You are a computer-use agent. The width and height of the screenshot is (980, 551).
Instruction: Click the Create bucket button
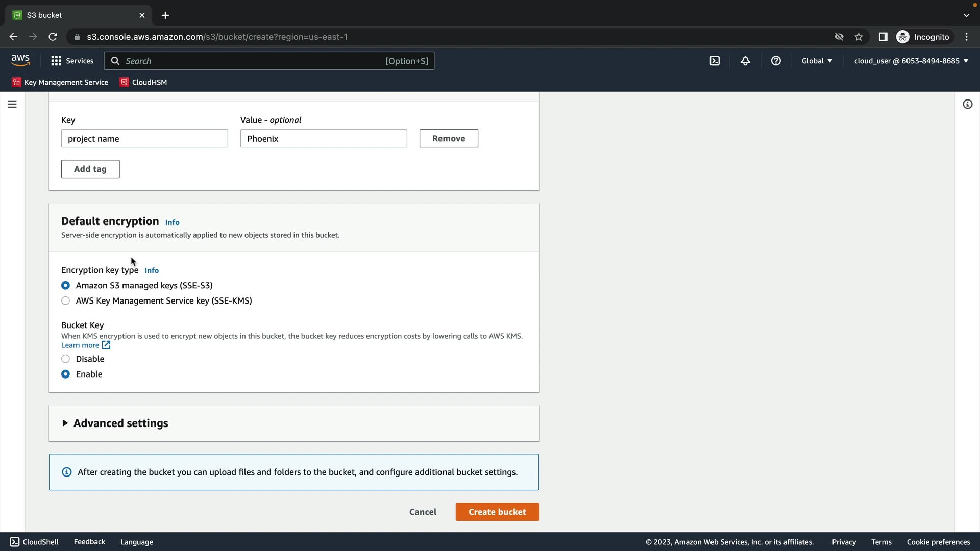pos(497,512)
